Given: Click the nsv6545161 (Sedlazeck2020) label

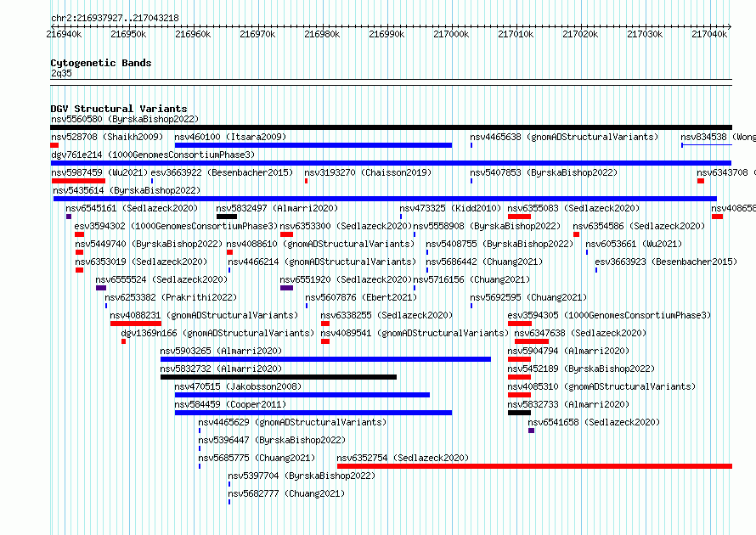Looking at the screenshot, I should [x=132, y=208].
